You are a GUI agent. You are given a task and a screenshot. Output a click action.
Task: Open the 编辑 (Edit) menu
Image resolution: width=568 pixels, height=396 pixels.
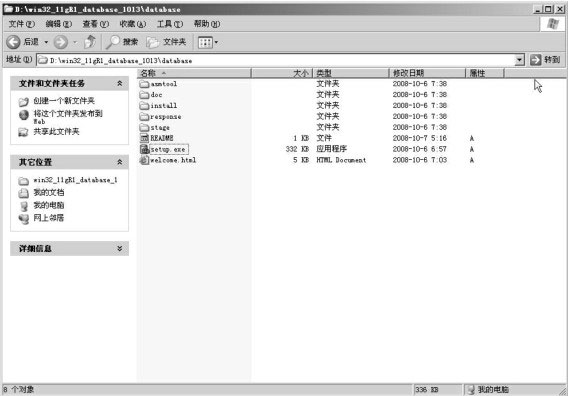coord(59,24)
